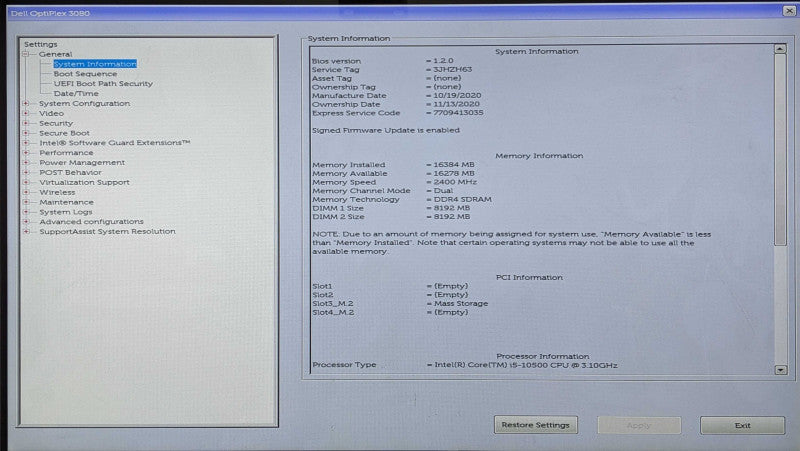Close the Dell OptiPlex 3080 window
The image size is (800, 451).
pyautogui.click(x=789, y=11)
